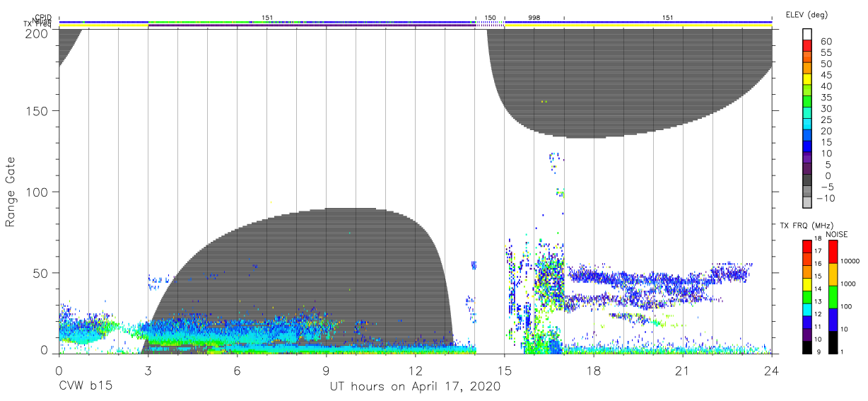Select the red 55–60 ELEV color segment
The image size is (868, 401).
click(807, 45)
